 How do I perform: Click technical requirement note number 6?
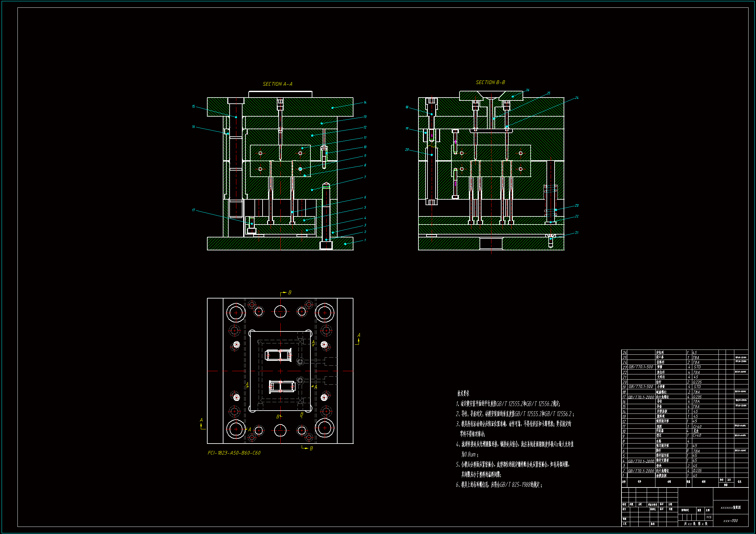[499, 484]
